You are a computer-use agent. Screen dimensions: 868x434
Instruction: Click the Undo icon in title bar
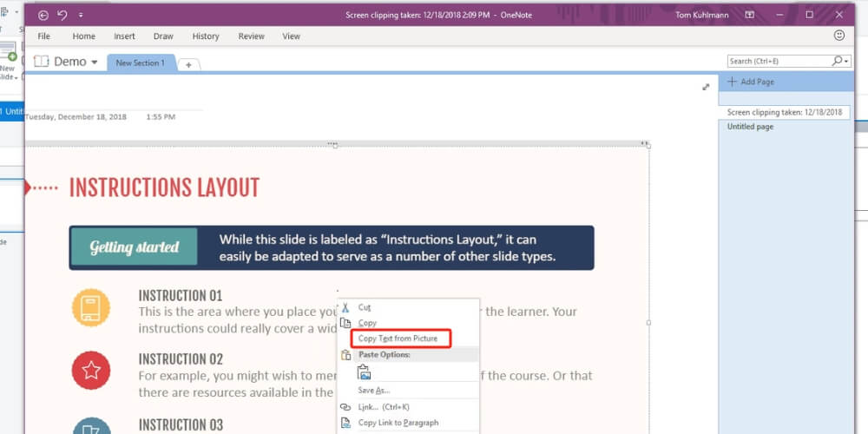pyautogui.click(x=62, y=16)
